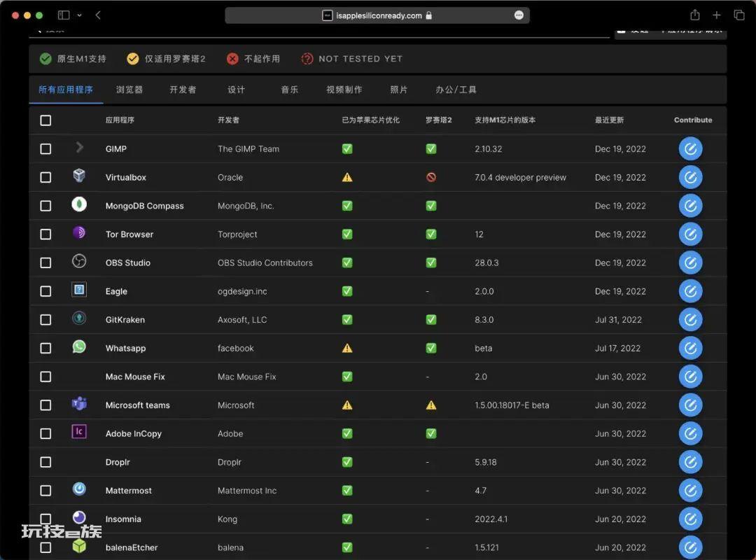Filter by NOT TESTED YET legend
Screen dimensions: 756x560
(x=352, y=59)
